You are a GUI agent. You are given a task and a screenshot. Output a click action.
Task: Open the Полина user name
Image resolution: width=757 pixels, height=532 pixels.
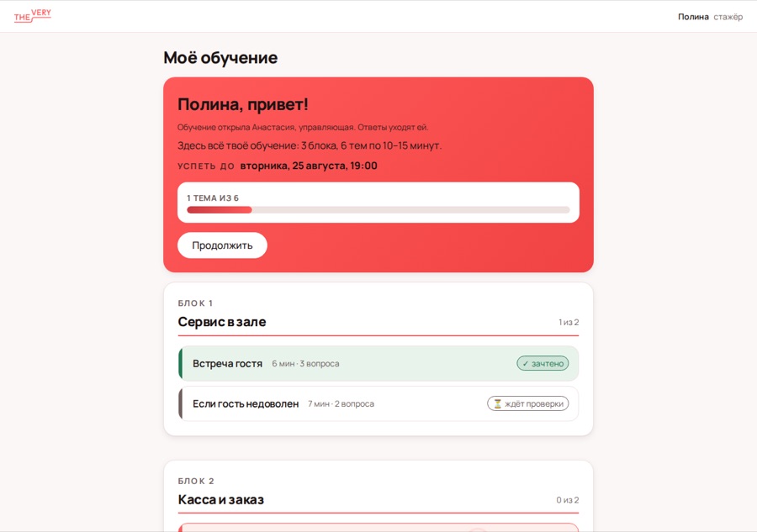click(x=693, y=17)
